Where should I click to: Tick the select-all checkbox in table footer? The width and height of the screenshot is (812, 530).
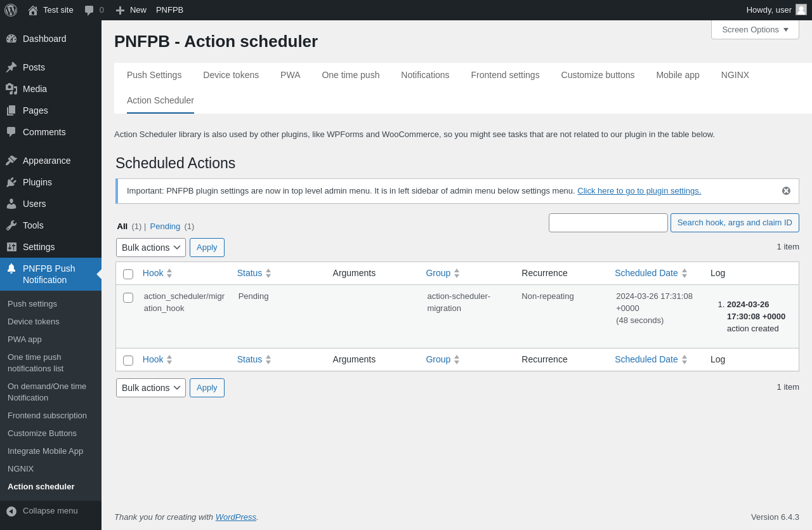[x=128, y=361]
